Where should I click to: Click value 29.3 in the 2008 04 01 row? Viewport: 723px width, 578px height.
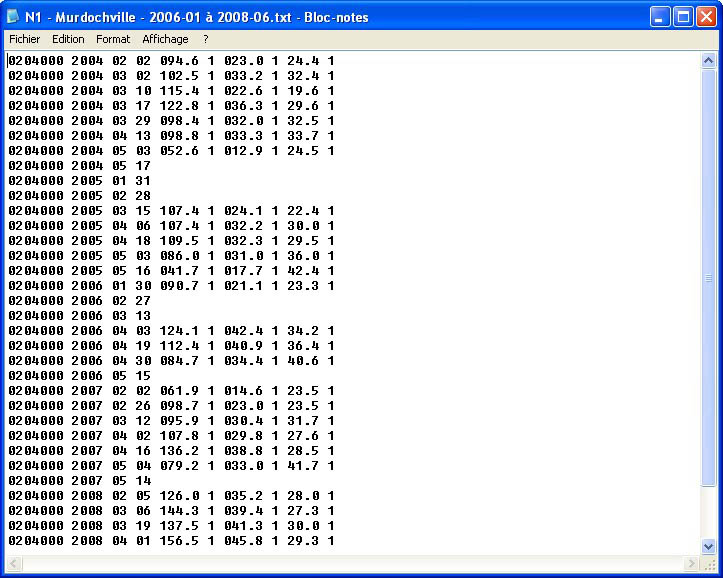tap(303, 541)
